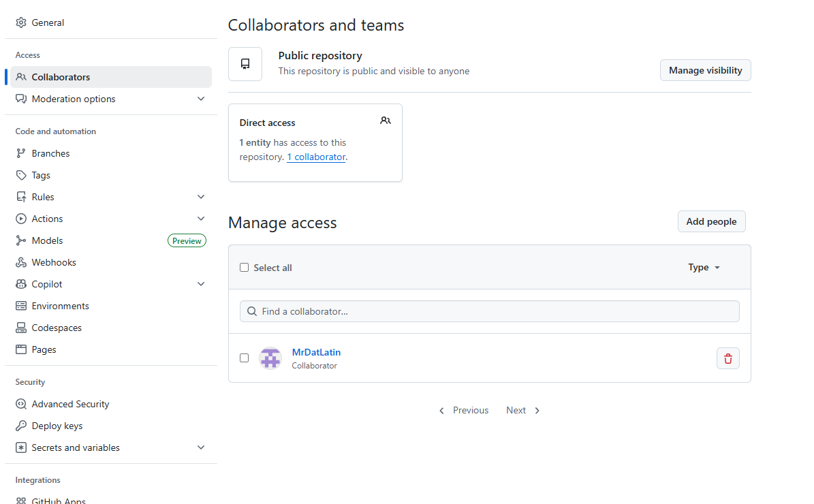Viewport: 814px width, 504px height.
Task: Click the Webhooks icon in sidebar
Action: pos(21,262)
